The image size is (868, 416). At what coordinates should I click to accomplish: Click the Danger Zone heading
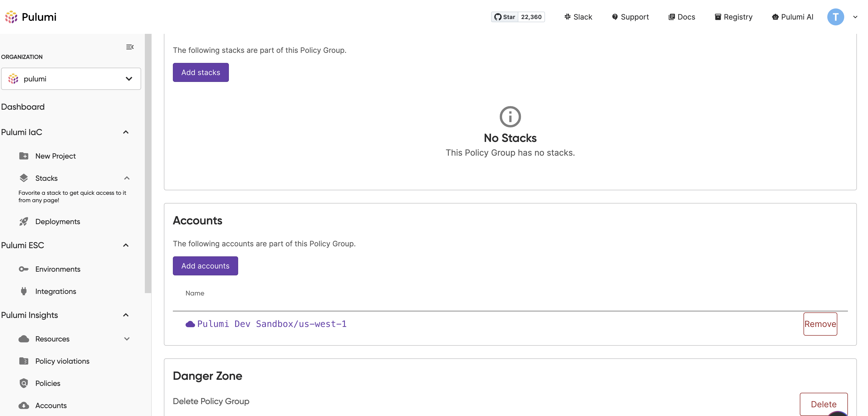coord(207,376)
